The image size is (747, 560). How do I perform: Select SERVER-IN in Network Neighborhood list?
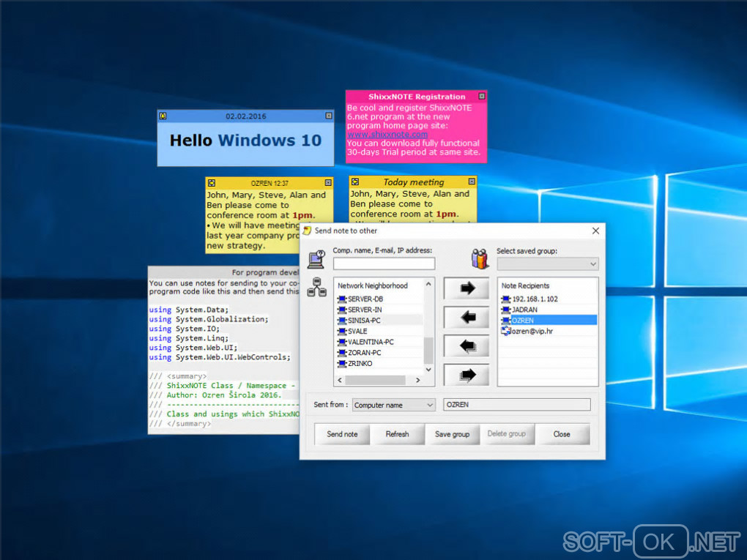click(365, 310)
